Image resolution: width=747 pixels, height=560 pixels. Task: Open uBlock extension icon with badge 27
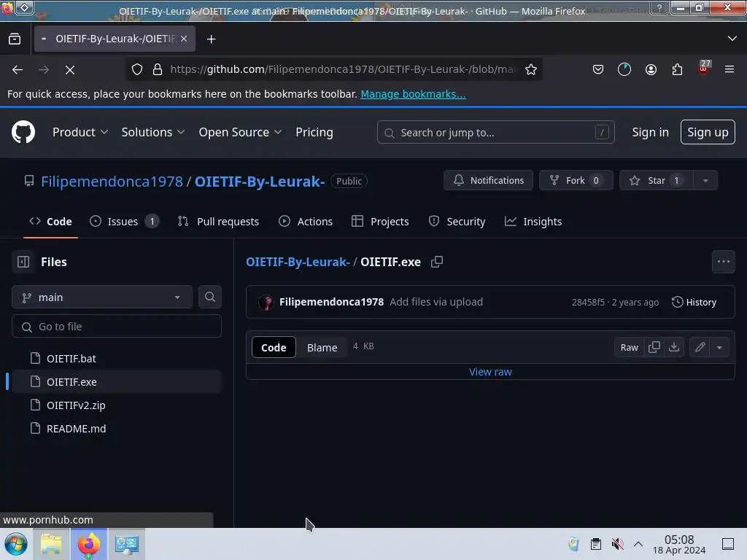click(704, 69)
